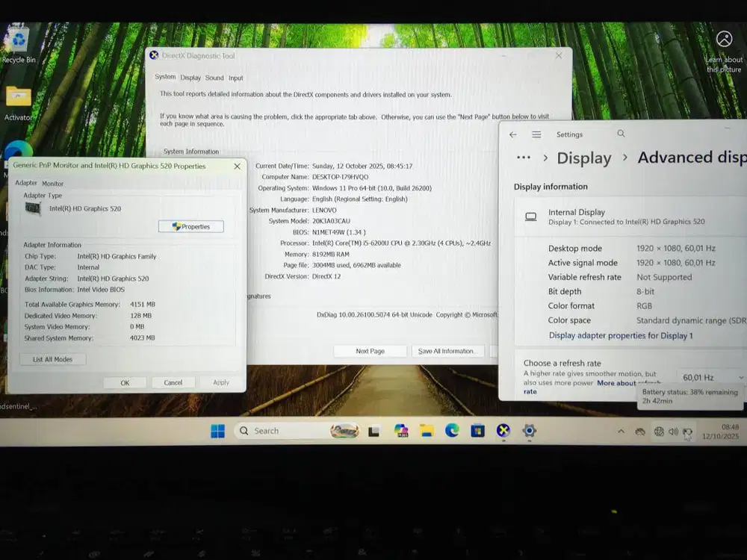Switch to the Sound tab in DxDiag
Viewport: 747px width, 560px height.
tap(214, 77)
